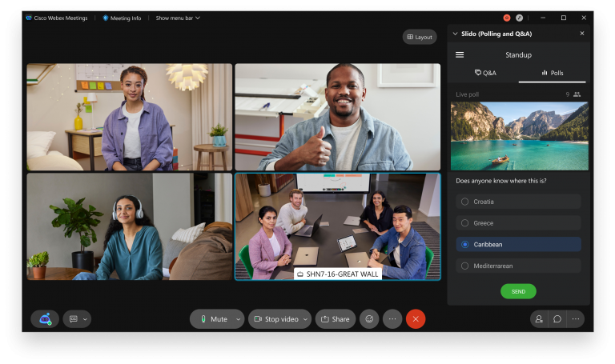The width and height of the screenshot is (615, 364).
Task: Click the closed captions icon
Action: click(x=73, y=318)
